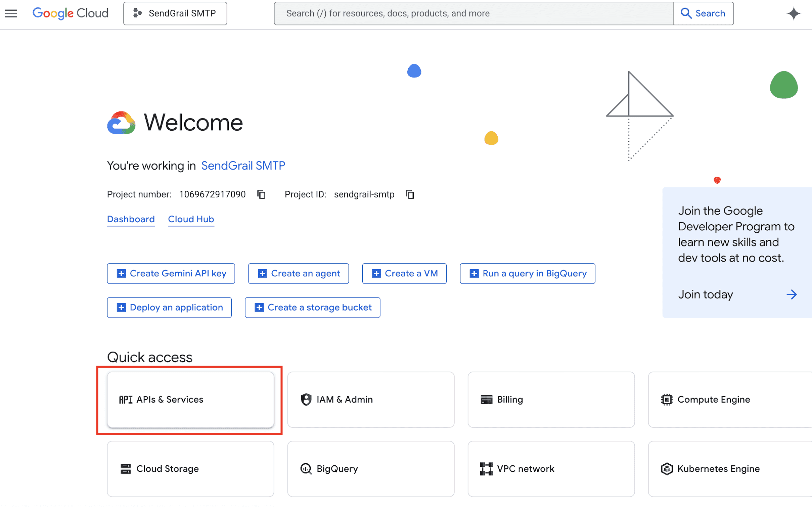
Task: Click the Join today link
Action: click(705, 294)
